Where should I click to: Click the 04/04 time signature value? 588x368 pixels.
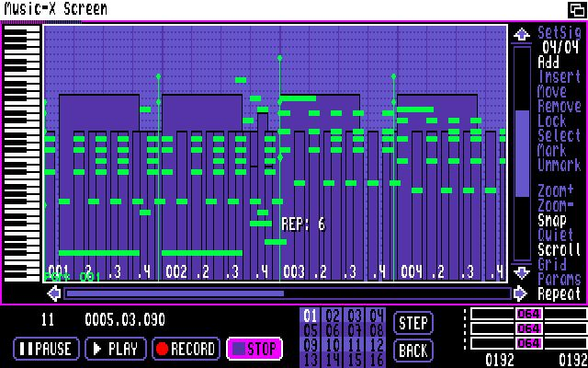[x=560, y=47]
